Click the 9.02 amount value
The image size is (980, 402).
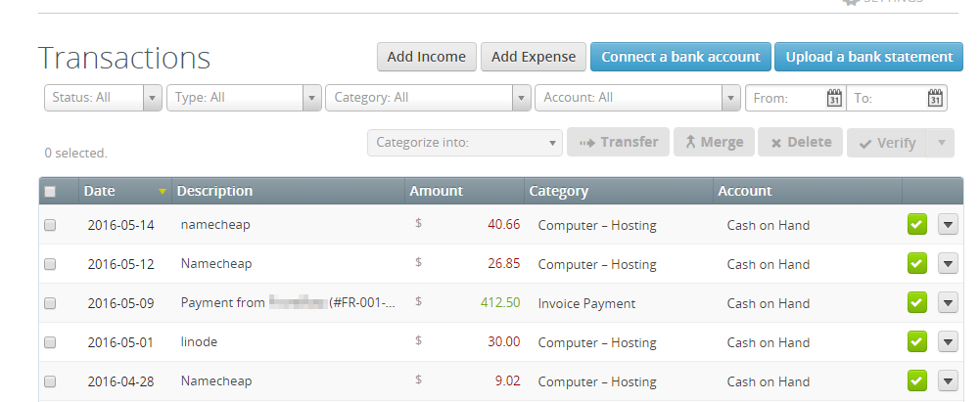click(x=507, y=380)
